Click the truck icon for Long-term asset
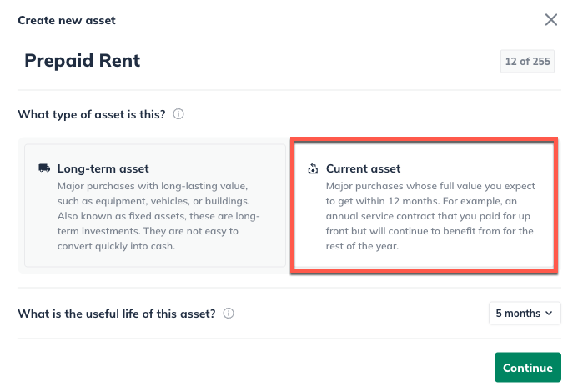578x392 pixels. pos(44,168)
